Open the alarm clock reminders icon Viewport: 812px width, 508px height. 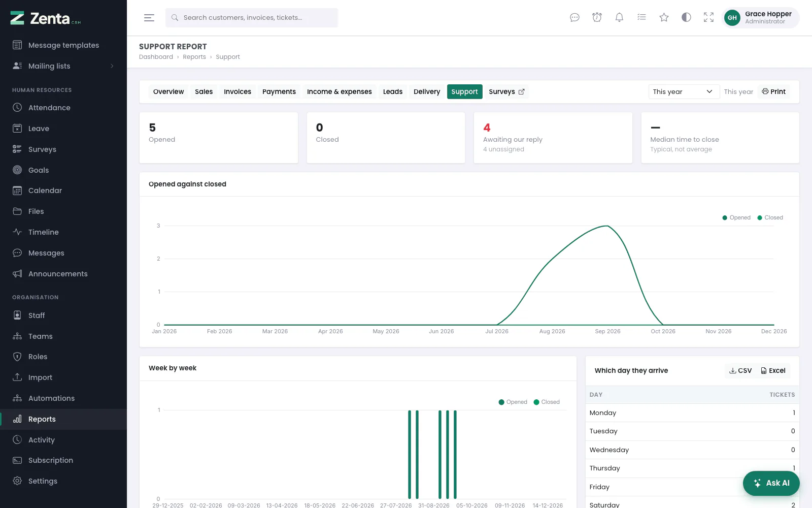pos(597,18)
